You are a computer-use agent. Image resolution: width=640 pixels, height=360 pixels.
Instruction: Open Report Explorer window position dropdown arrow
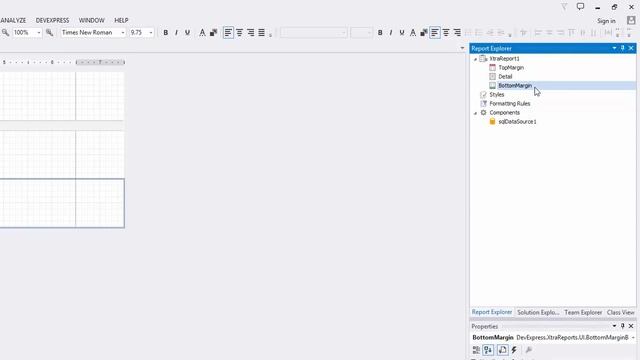tap(614, 48)
